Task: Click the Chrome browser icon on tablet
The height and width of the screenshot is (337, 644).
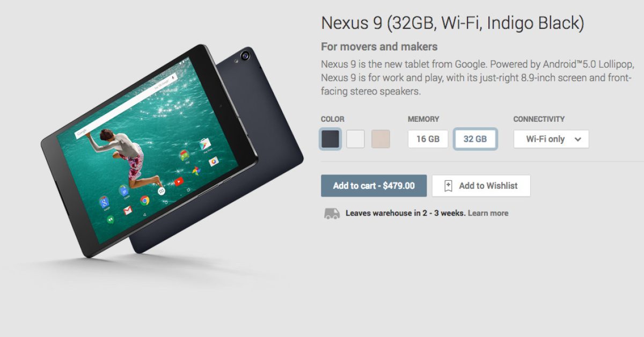Action: point(145,201)
